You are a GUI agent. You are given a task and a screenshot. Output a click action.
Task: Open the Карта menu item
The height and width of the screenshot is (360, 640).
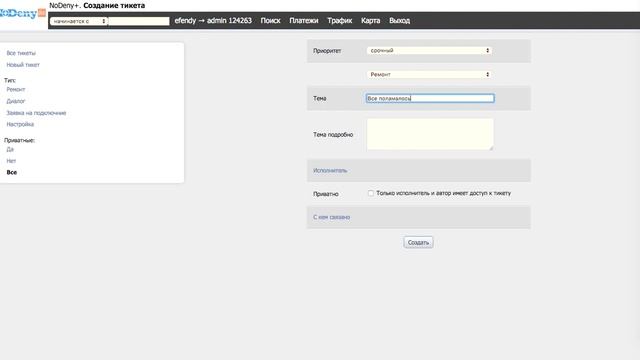pyautogui.click(x=370, y=20)
